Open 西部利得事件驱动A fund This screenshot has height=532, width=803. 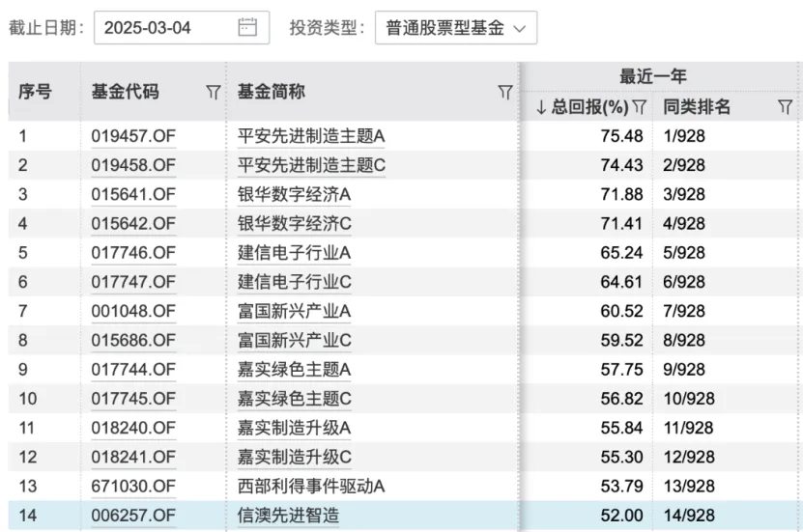coord(311,486)
